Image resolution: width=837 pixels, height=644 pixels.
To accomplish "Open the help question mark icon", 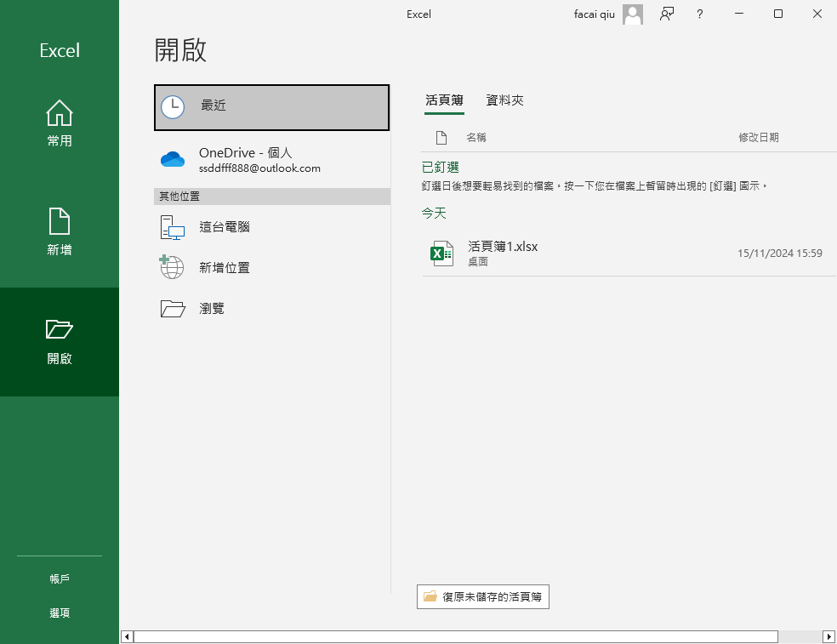I will click(x=700, y=14).
